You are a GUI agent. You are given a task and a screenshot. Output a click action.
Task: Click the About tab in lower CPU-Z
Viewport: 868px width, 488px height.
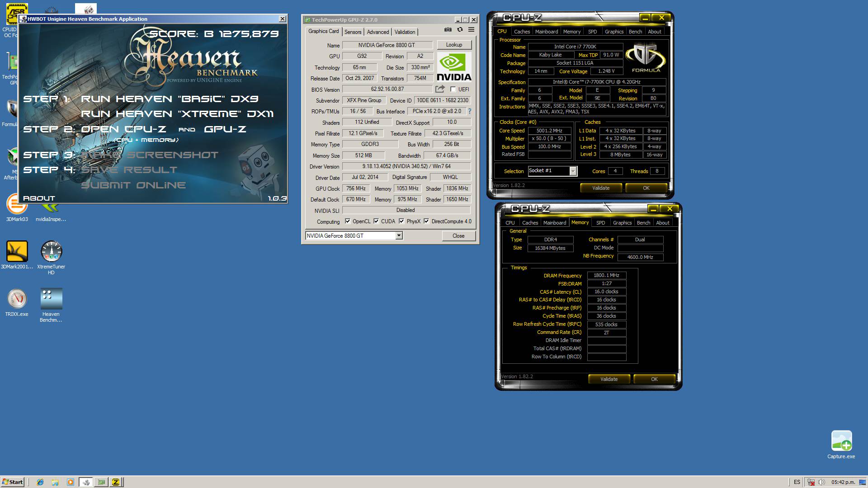tap(662, 223)
